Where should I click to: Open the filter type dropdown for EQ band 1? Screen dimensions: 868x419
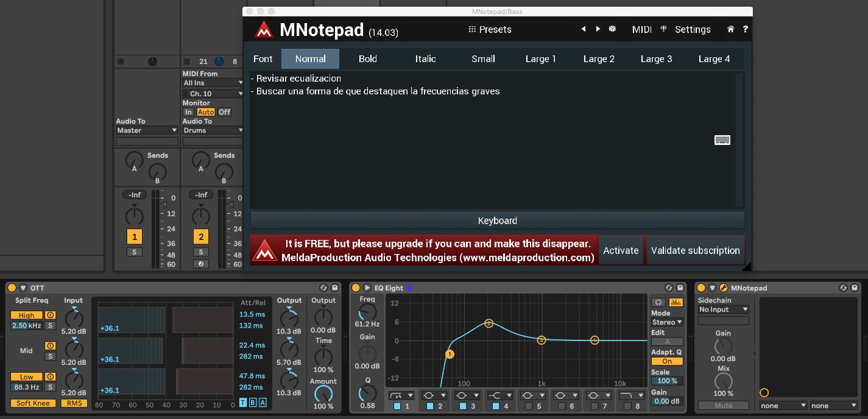pyautogui.click(x=401, y=395)
